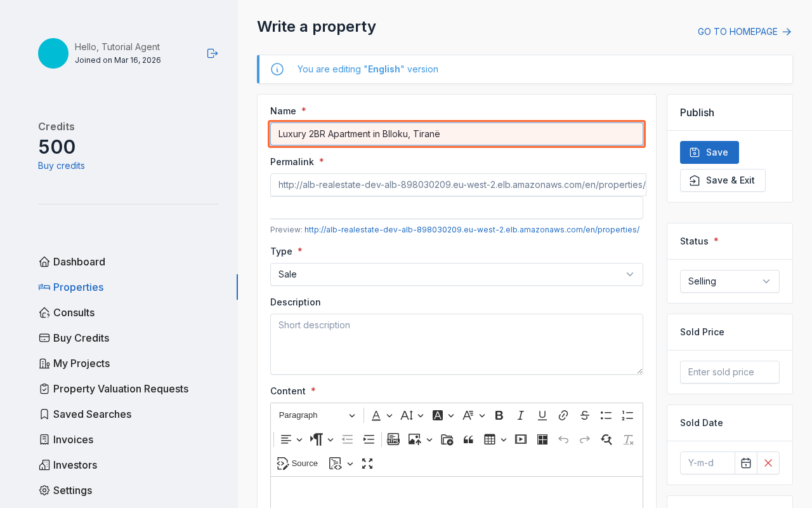Open the Paragraph style dropdown

point(316,415)
